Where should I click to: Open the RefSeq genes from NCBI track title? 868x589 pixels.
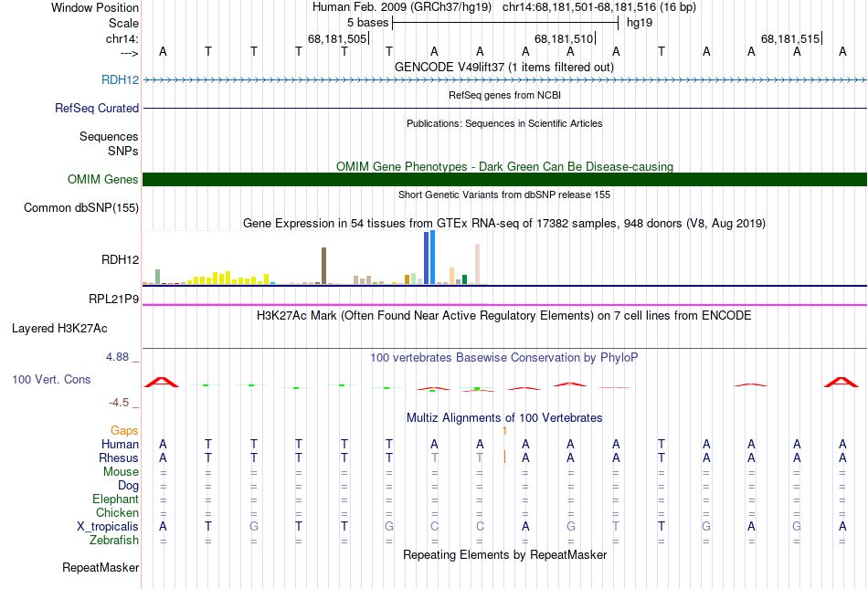[504, 95]
